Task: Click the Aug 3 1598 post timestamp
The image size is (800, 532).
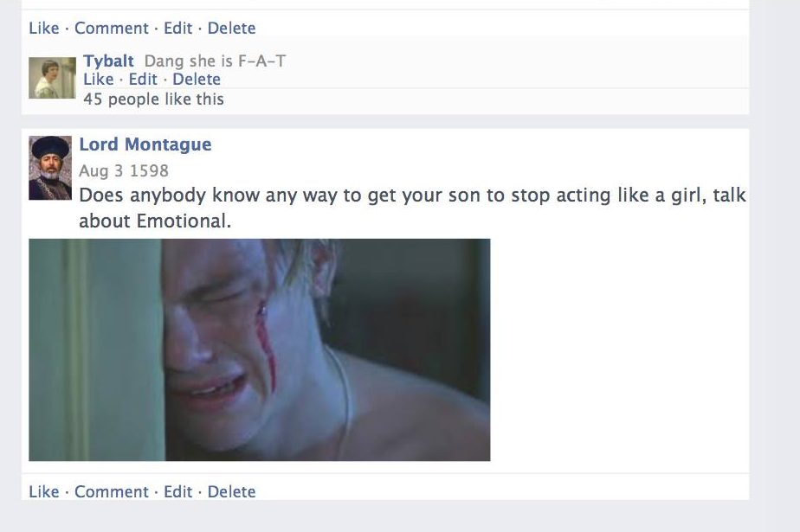Action: [124, 170]
